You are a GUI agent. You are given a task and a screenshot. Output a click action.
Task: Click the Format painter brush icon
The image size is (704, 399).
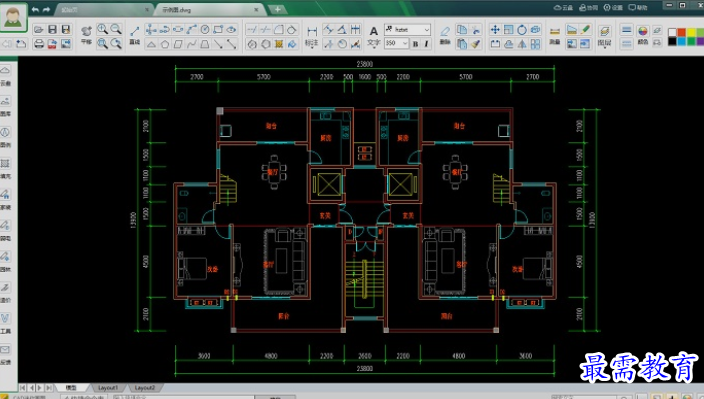[x=475, y=44]
